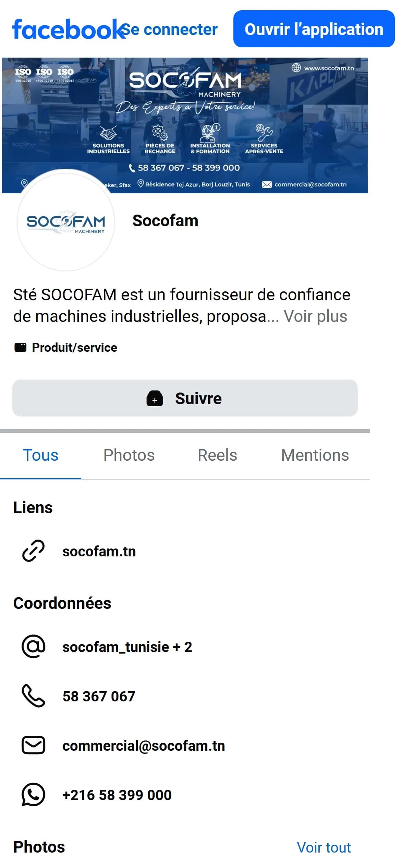Screen dimensions: 401x868
Task: Open the socofam.tn website link
Action: pyautogui.click(x=99, y=551)
